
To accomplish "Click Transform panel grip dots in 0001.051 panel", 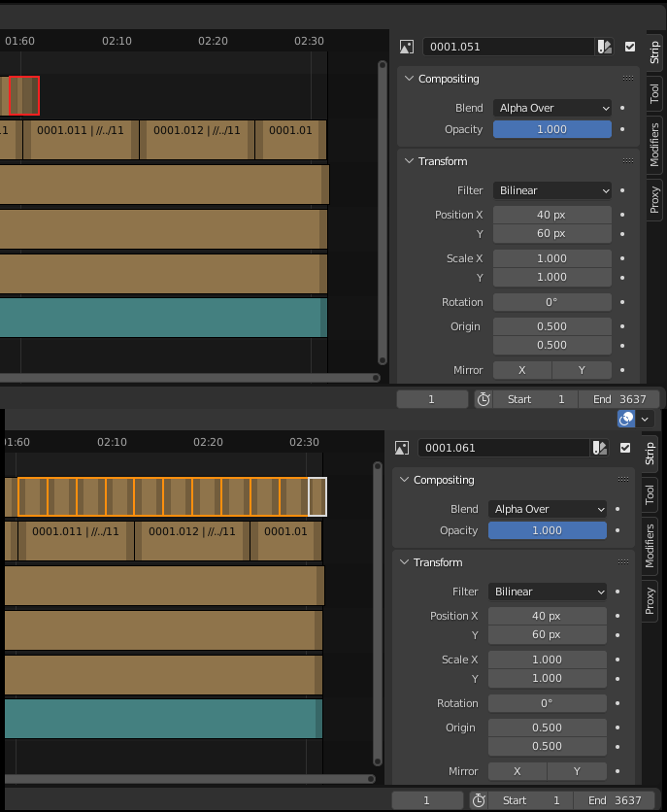I will 628,161.
